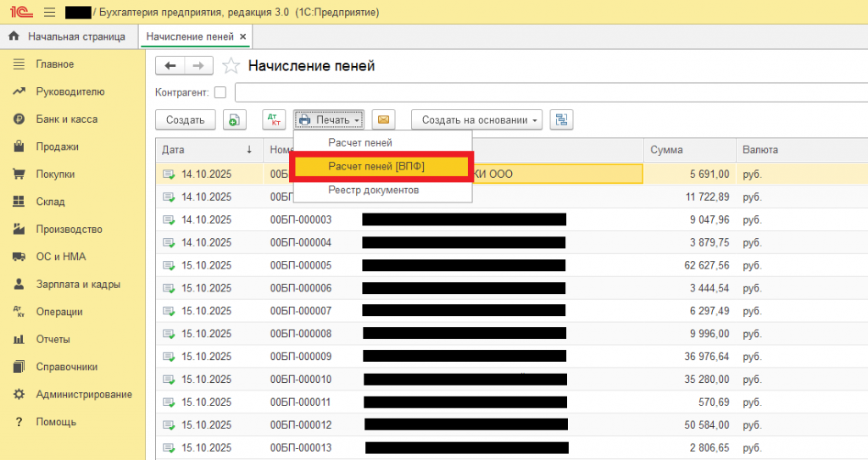The height and width of the screenshot is (460, 868).
Task: Click the forward navigation arrow
Action: tap(198, 66)
